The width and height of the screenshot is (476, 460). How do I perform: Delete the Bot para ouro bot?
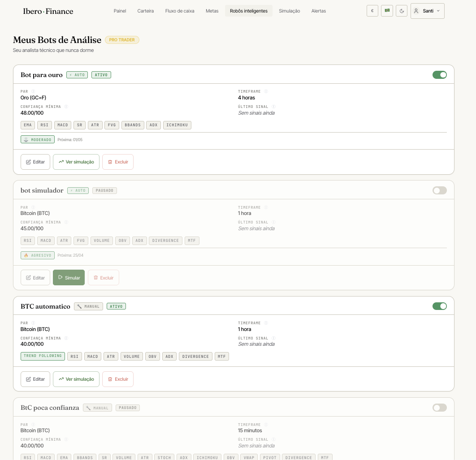118,162
